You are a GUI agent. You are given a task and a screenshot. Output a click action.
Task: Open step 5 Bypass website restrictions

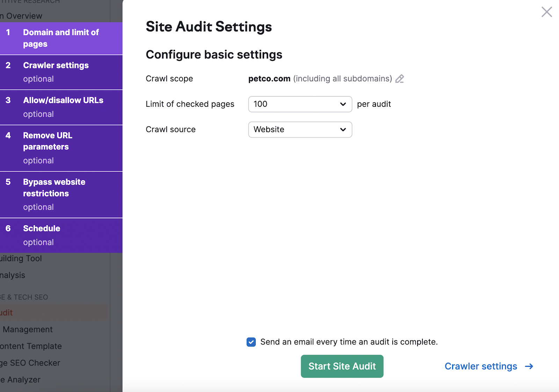coord(61,194)
